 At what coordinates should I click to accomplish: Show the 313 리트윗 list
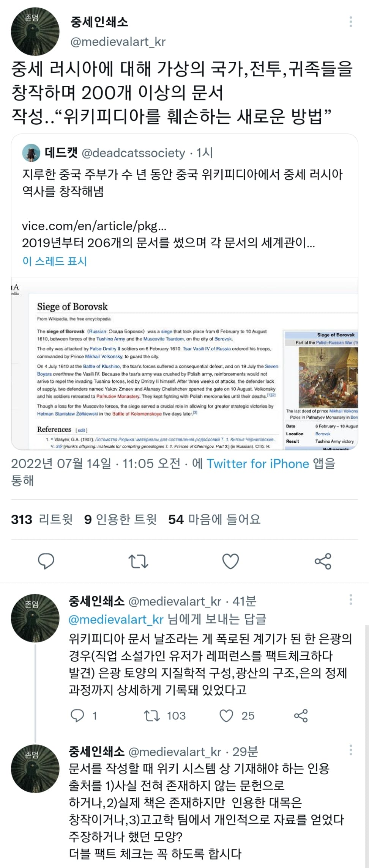[42, 519]
